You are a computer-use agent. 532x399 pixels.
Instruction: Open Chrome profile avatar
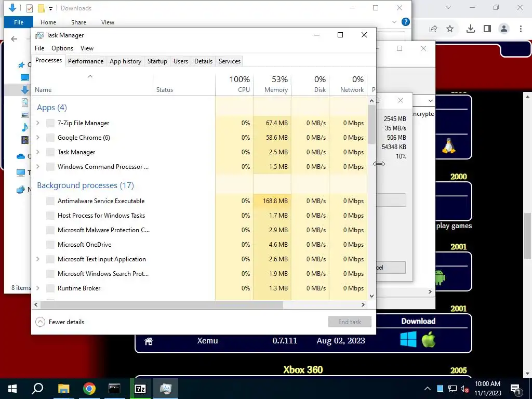(504, 29)
